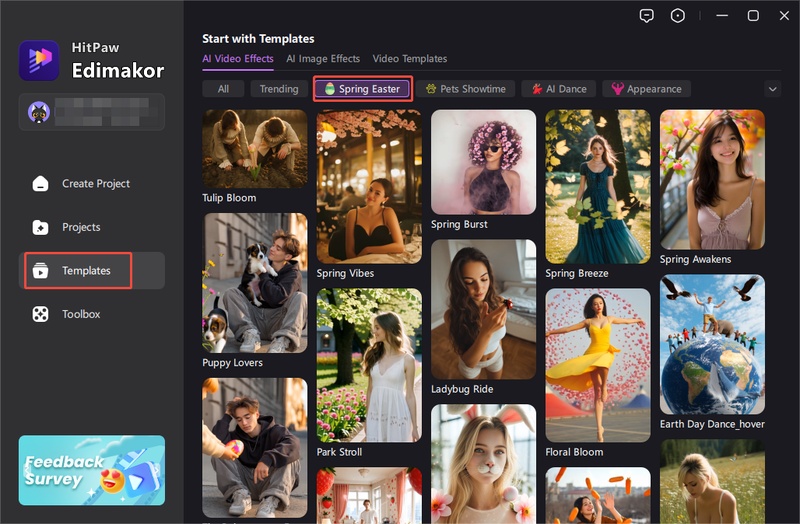The image size is (800, 524).
Task: Open the Earth Day Dance_hover thumbnail
Action: pos(712,344)
